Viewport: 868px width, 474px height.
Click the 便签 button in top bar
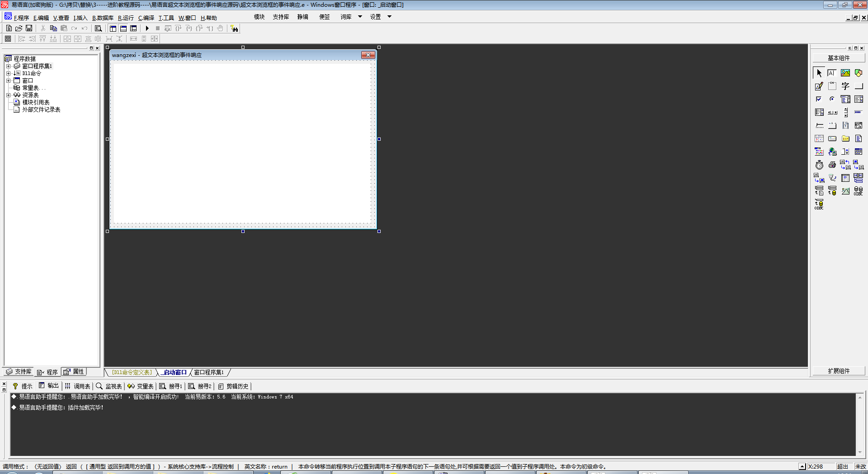point(324,17)
